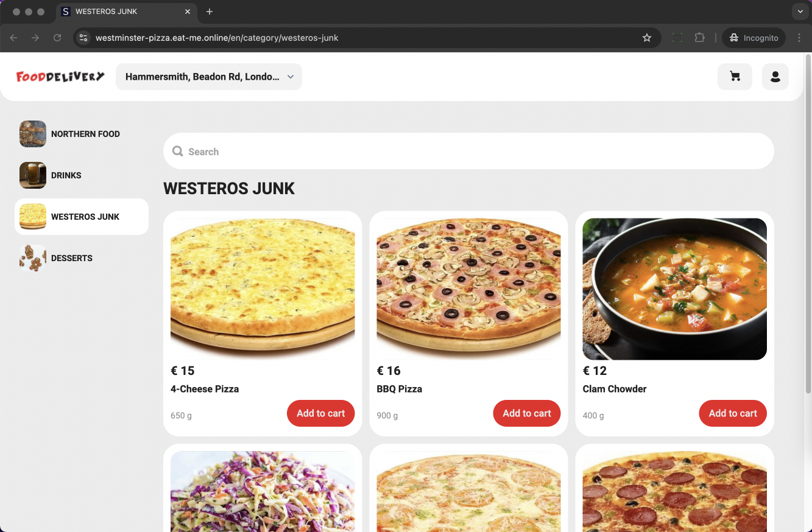Image resolution: width=812 pixels, height=532 pixels.
Task: Expand the Hammersmith delivery address dropdown
Action: 208,77
